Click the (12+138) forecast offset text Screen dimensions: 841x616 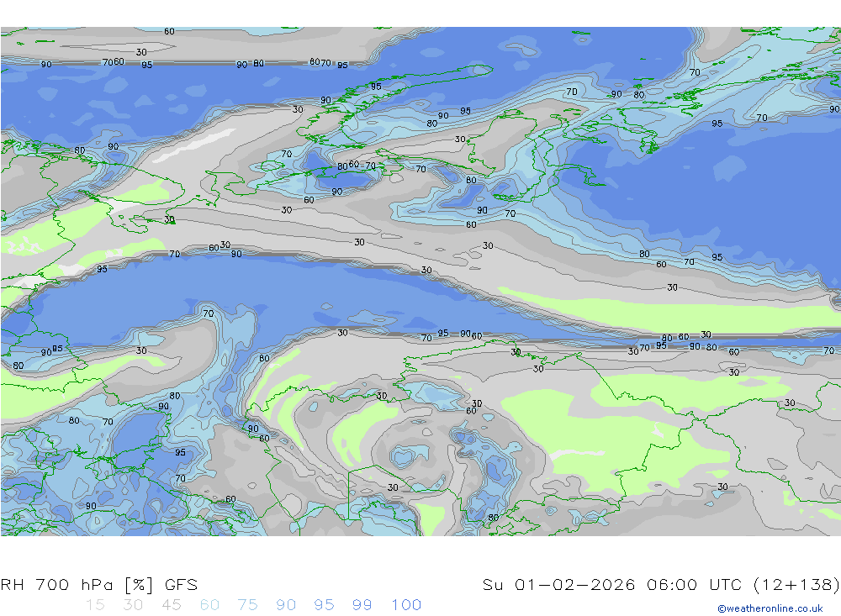tap(795, 585)
